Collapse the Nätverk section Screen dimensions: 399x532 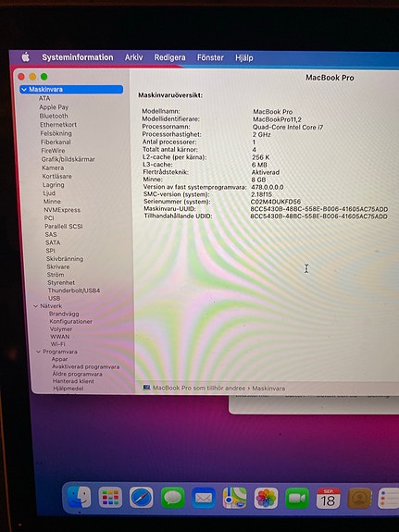pos(35,306)
